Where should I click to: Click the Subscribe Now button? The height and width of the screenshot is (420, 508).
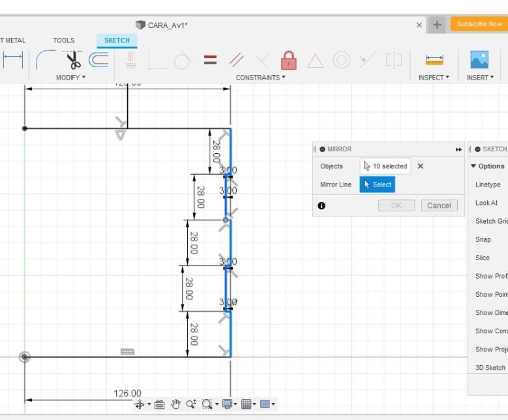(x=479, y=24)
